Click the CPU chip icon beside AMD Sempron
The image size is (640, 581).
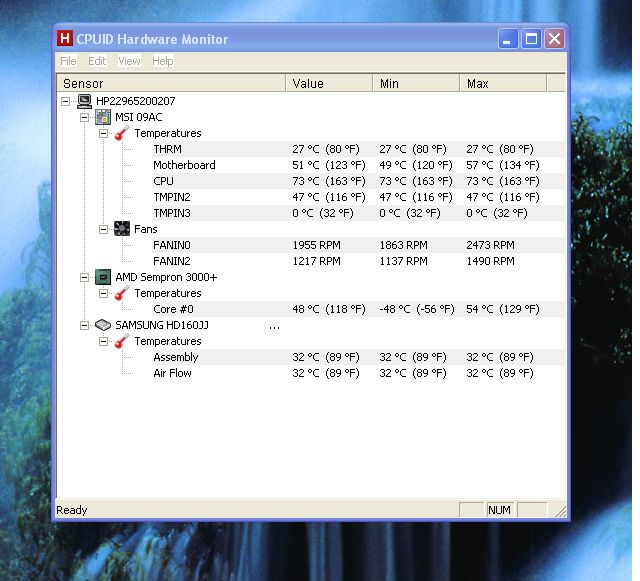[x=103, y=277]
